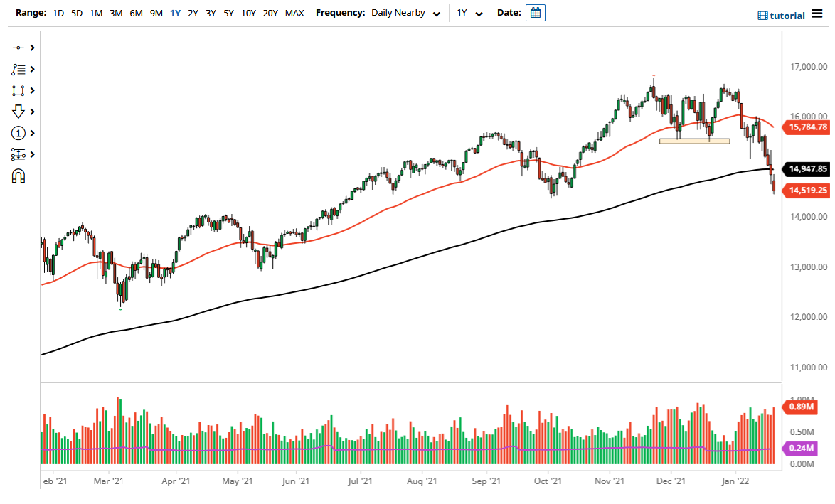Switch range to MAX
The image size is (835, 504).
[294, 12]
